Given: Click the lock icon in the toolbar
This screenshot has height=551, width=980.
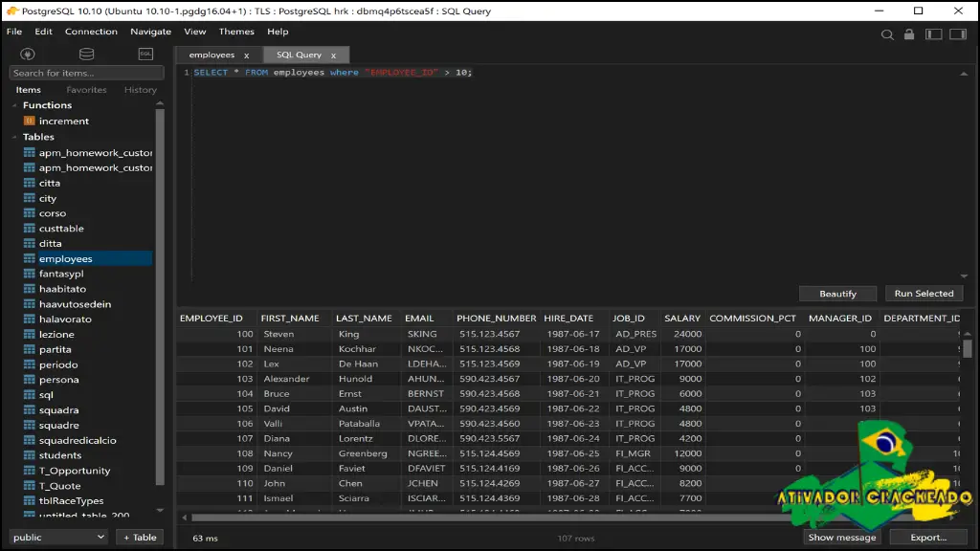Looking at the screenshot, I should pos(909,34).
